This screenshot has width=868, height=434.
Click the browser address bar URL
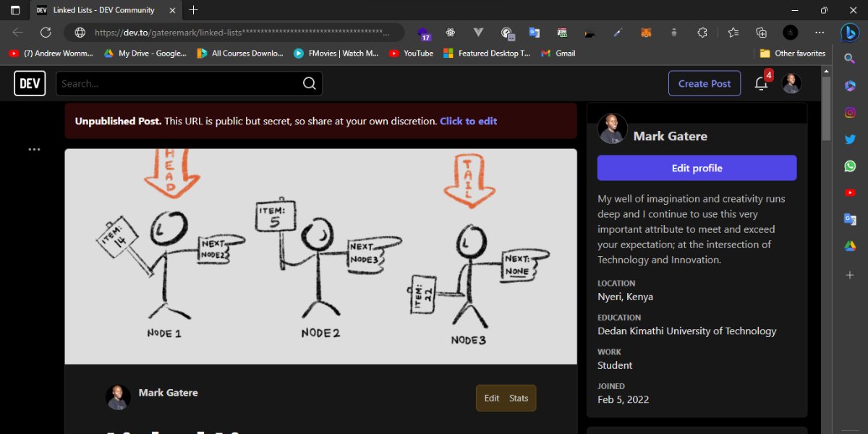tap(243, 33)
